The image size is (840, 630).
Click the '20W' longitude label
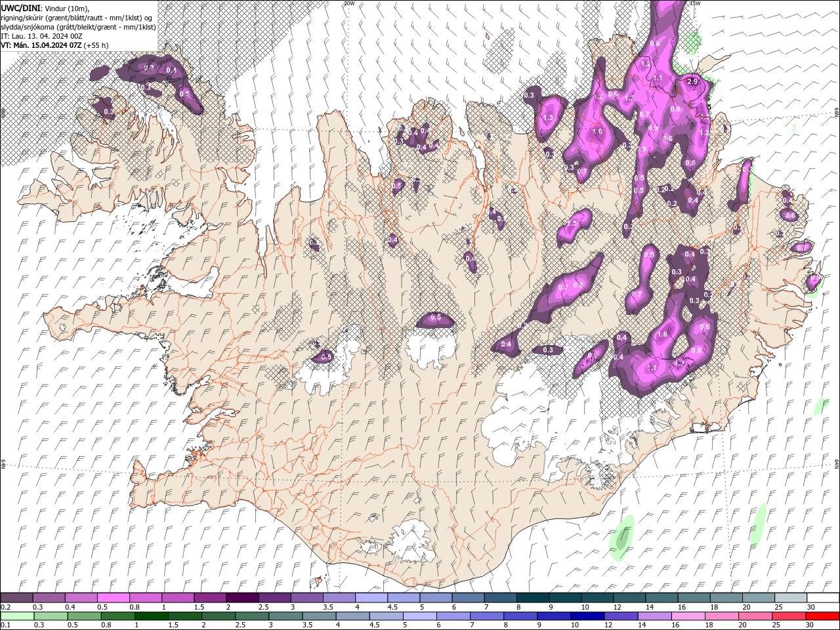pos(349,3)
